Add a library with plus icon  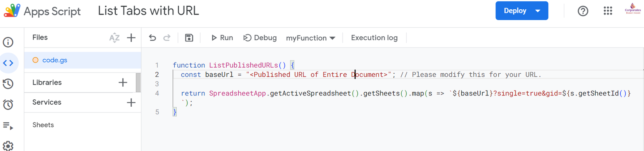(x=123, y=83)
